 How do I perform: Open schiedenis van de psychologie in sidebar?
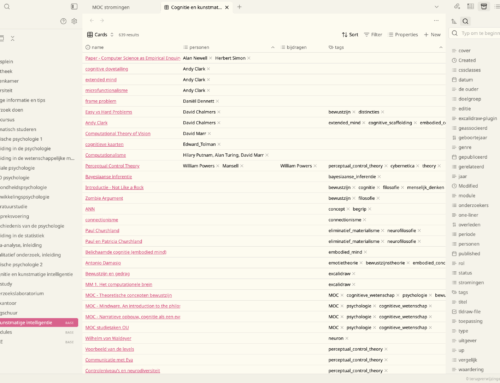point(32,226)
